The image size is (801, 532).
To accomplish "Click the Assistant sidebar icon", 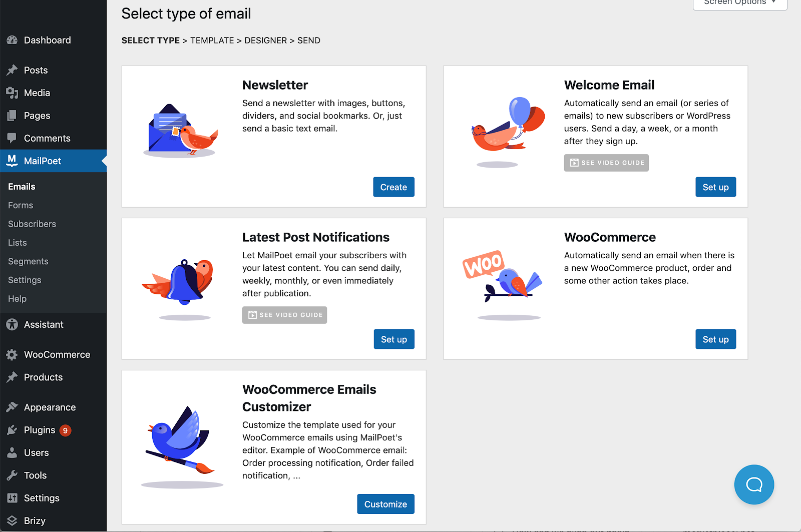I will coord(12,324).
